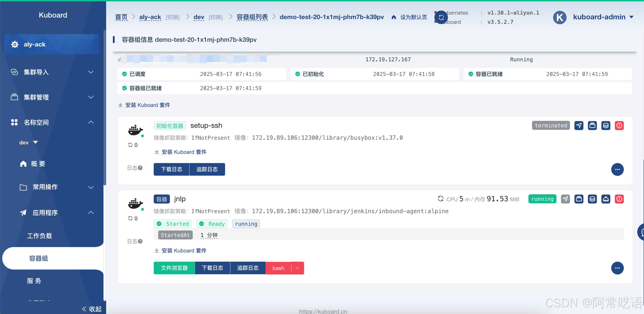Click database stack icon on jnlp container
This screenshot has height=314, width=644.
click(x=592, y=199)
